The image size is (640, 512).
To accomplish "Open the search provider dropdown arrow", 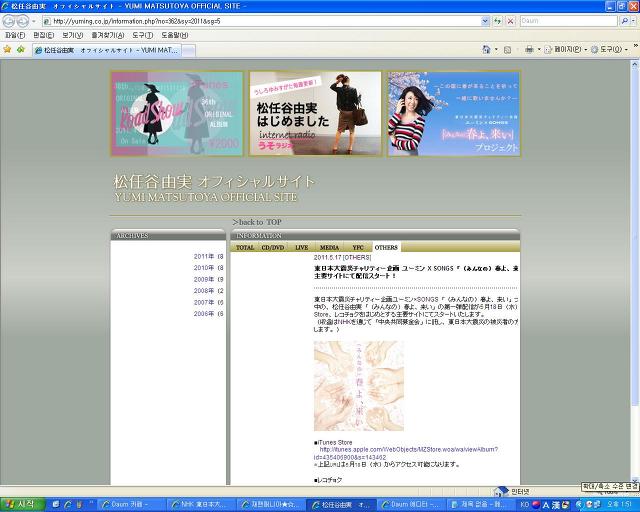I will pos(633,20).
